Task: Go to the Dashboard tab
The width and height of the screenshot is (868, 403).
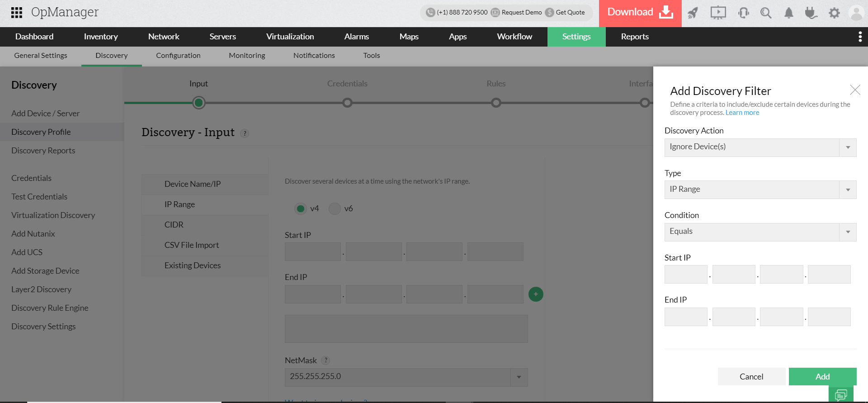Action: (34, 37)
